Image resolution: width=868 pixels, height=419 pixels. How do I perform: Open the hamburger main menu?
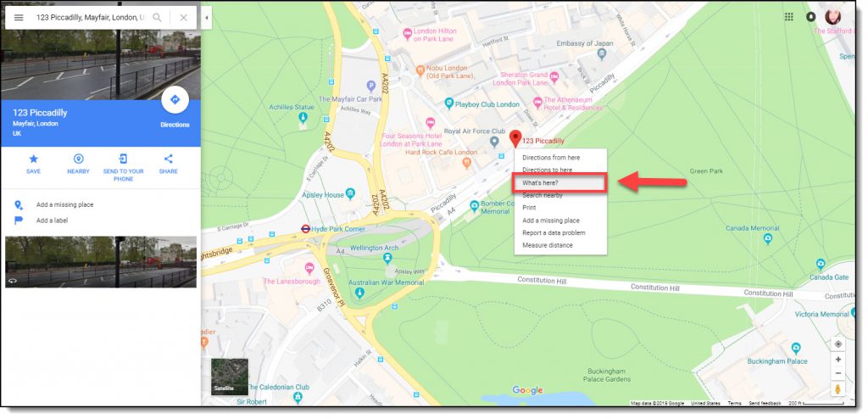pyautogui.click(x=19, y=17)
